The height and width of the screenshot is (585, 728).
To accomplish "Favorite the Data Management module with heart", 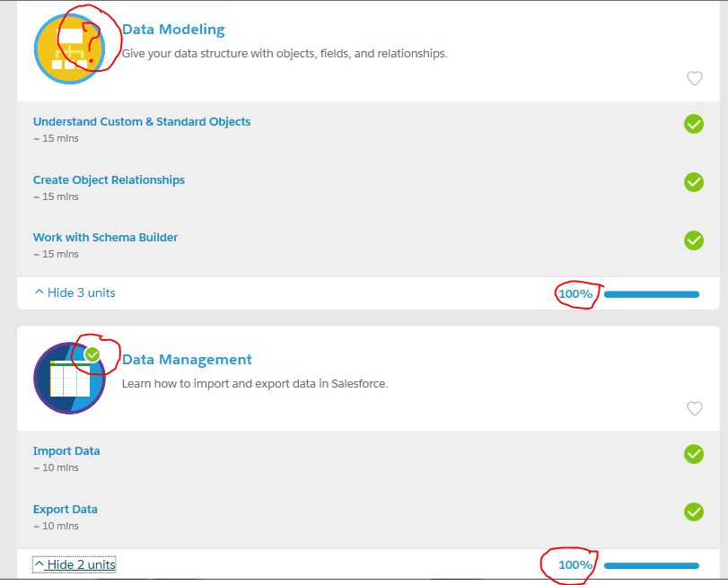I will pyautogui.click(x=694, y=408).
